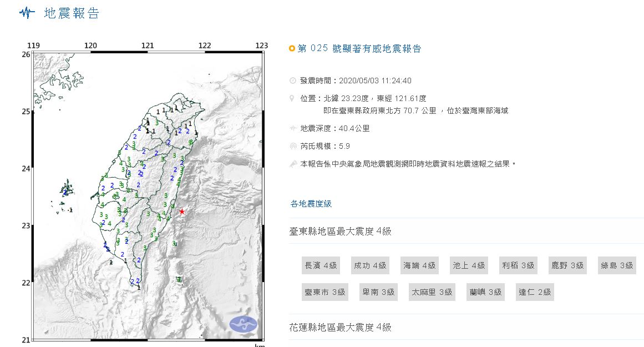Select the 綠島 3級 intensity tile
Screen dimensions: 644x347
pos(616,265)
